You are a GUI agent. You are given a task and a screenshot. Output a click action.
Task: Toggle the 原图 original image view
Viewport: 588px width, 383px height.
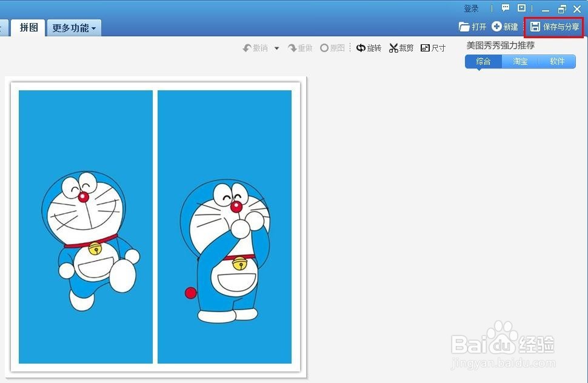(333, 48)
